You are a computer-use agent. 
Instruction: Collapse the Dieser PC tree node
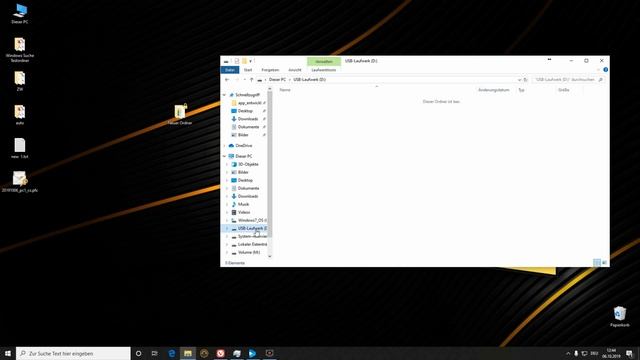pyautogui.click(x=224, y=156)
